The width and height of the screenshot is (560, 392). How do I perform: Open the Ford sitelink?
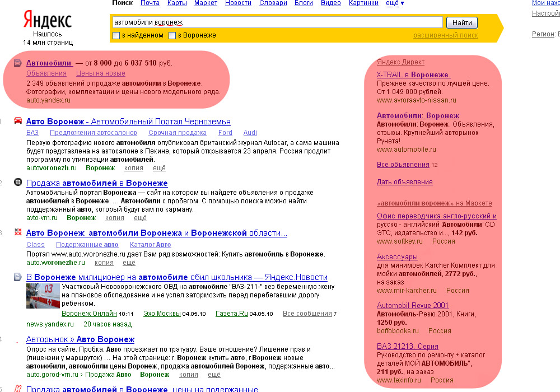tap(225, 133)
